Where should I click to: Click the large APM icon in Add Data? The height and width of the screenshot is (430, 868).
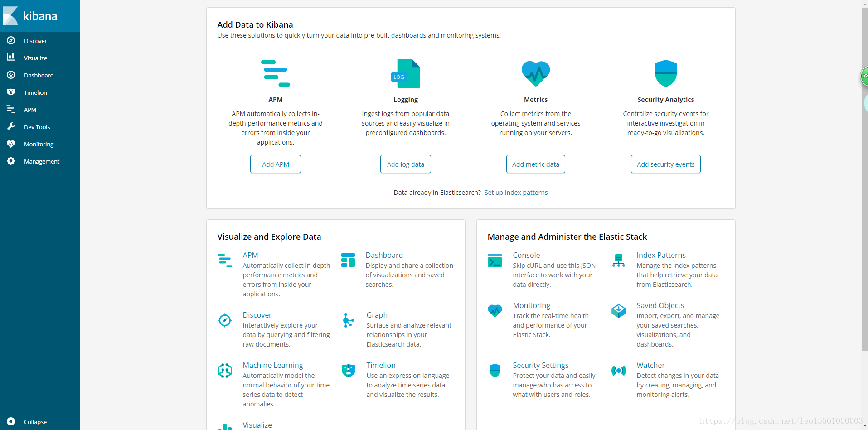point(276,73)
